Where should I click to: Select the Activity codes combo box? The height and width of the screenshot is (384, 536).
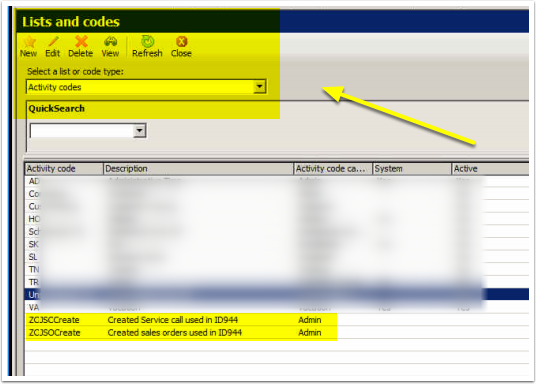146,87
